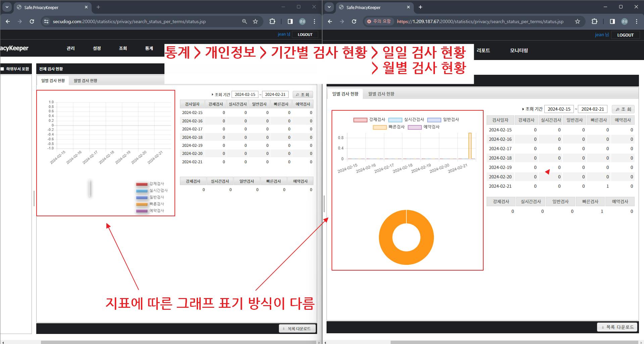Open new tab in left window

(98, 7)
